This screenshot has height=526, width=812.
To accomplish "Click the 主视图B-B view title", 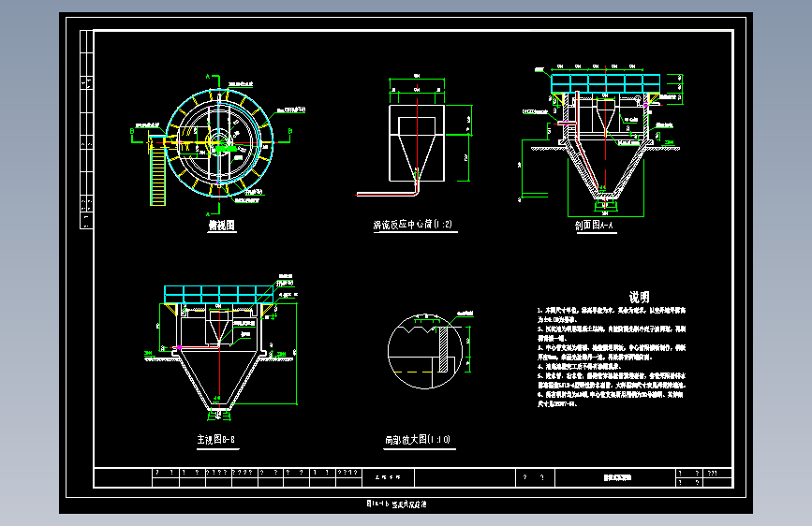I will tap(216, 440).
